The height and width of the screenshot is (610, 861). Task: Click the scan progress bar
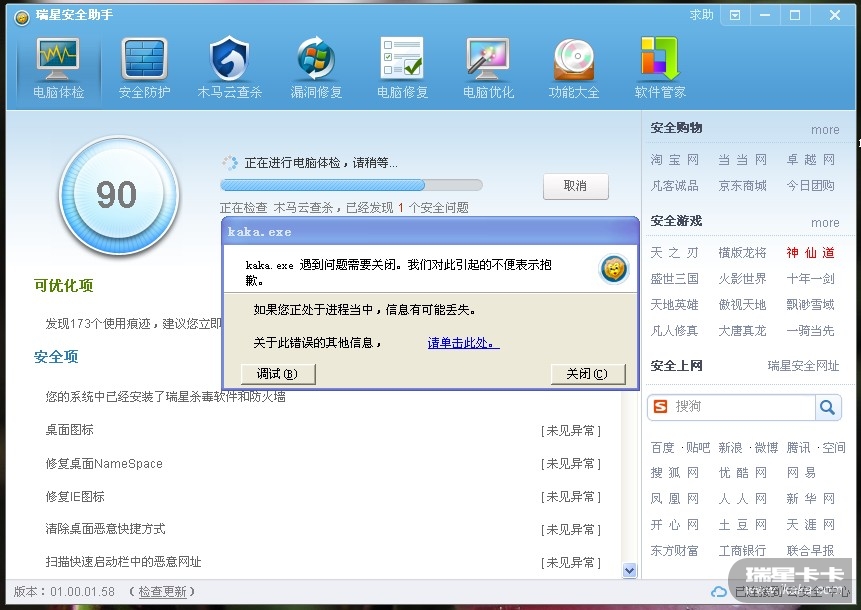pyautogui.click(x=351, y=184)
